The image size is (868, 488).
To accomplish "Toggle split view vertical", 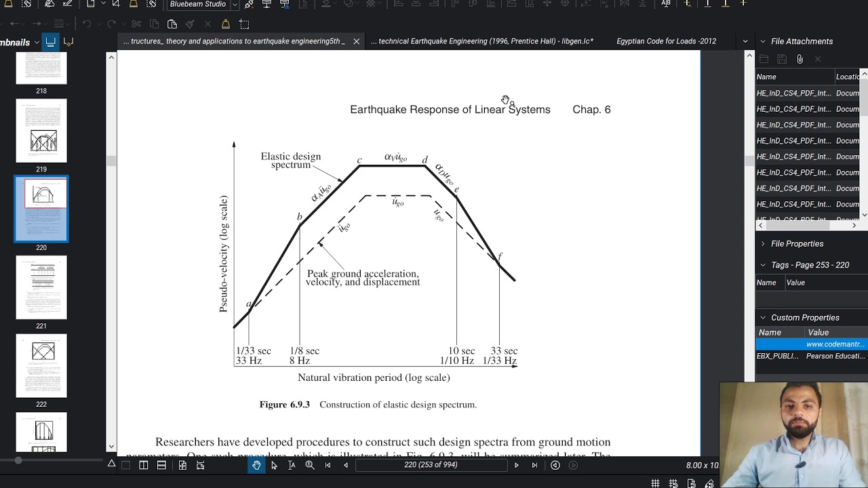I will pyautogui.click(x=144, y=465).
